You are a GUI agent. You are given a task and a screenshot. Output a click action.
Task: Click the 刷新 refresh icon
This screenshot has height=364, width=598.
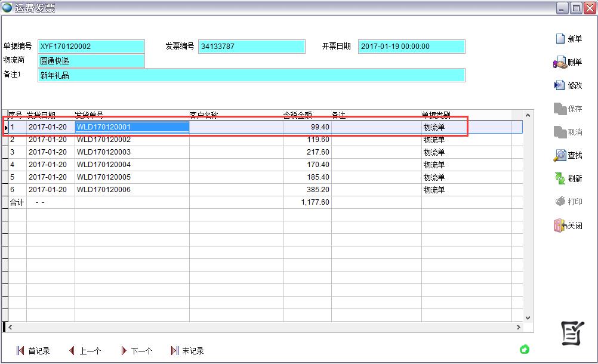pos(560,178)
